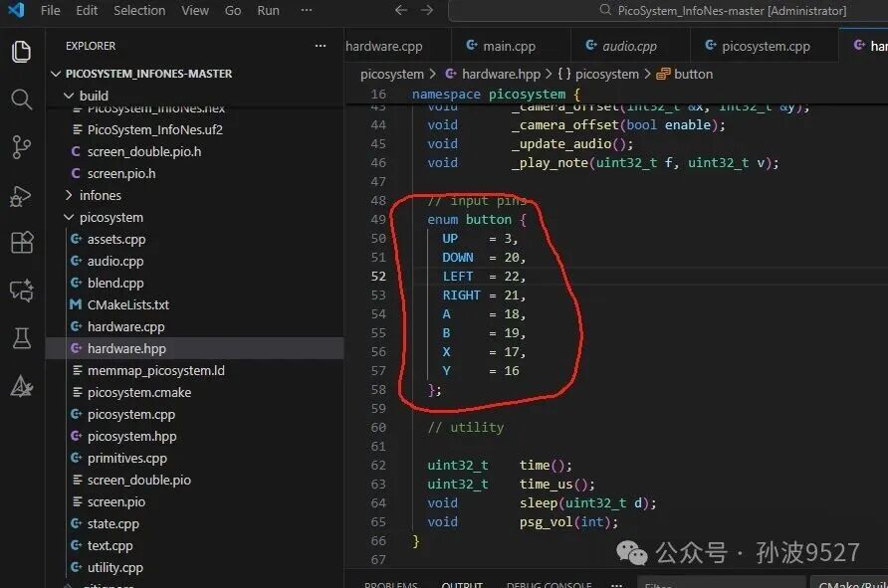Click the 'enum button {' code line

tap(477, 220)
